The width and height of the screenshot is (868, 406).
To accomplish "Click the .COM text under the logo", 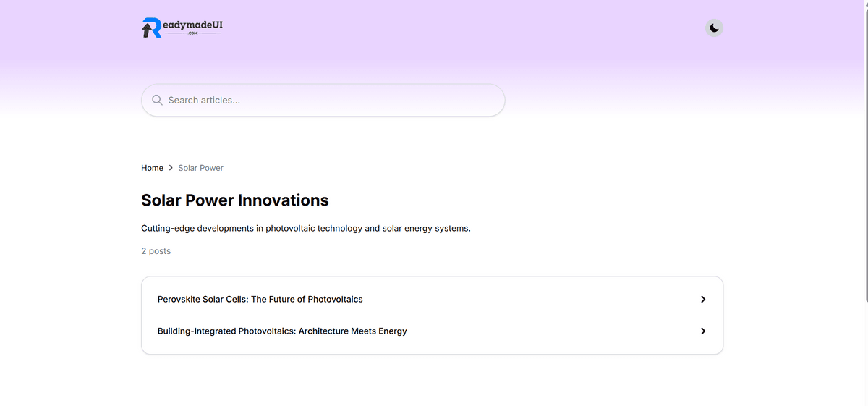I will 192,33.
